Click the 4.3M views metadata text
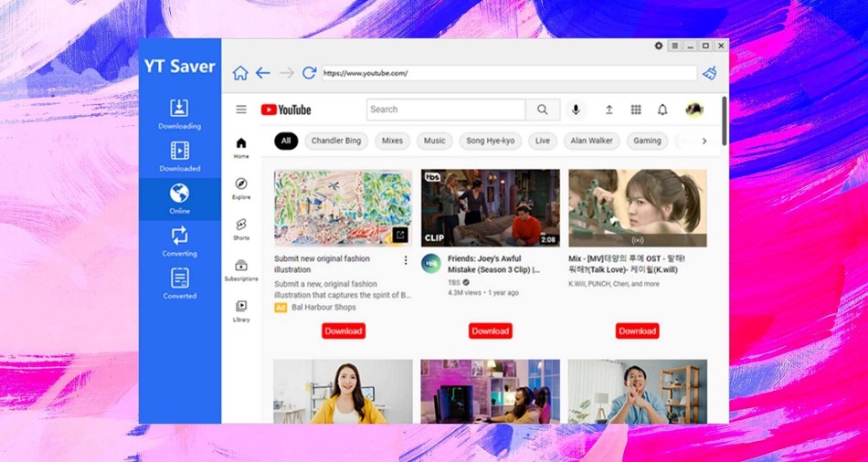868x462 pixels. click(465, 293)
